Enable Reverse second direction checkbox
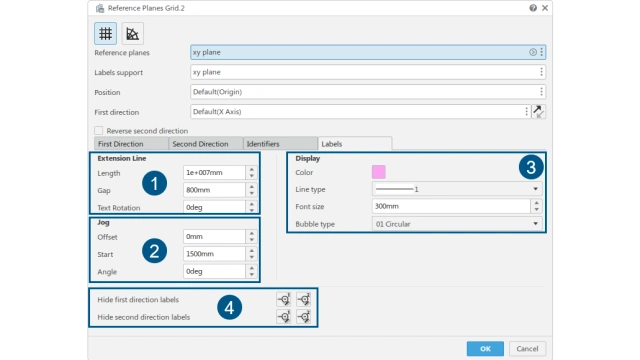The image size is (640, 360). 98,131
